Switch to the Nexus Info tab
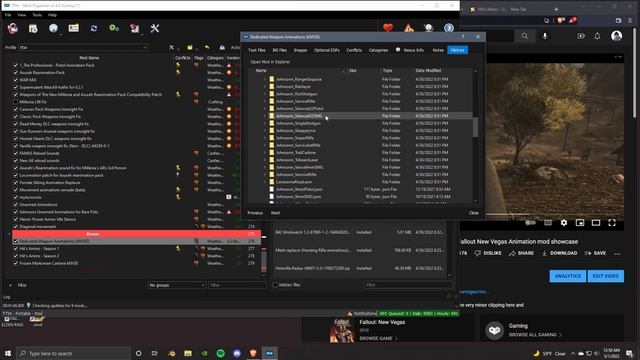Viewport: 640px width, 360px height. coord(410,50)
